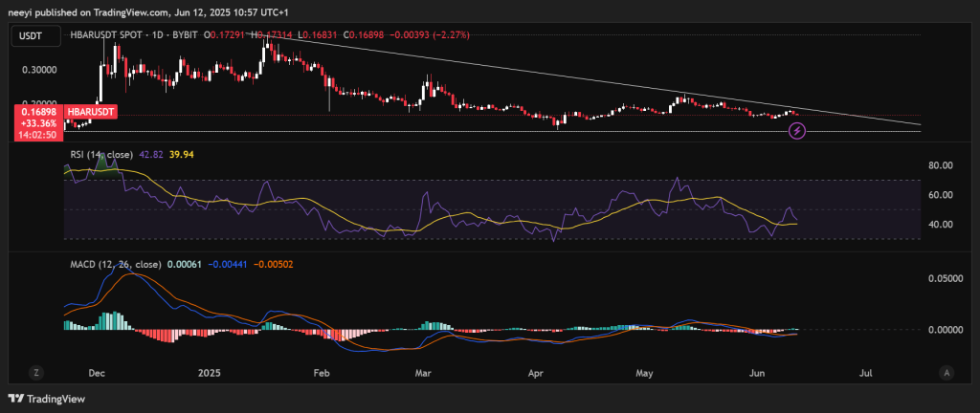Click the HBARUSDT SPOT · 1D · BYBIT title
The image size is (980, 413).
(x=134, y=35)
